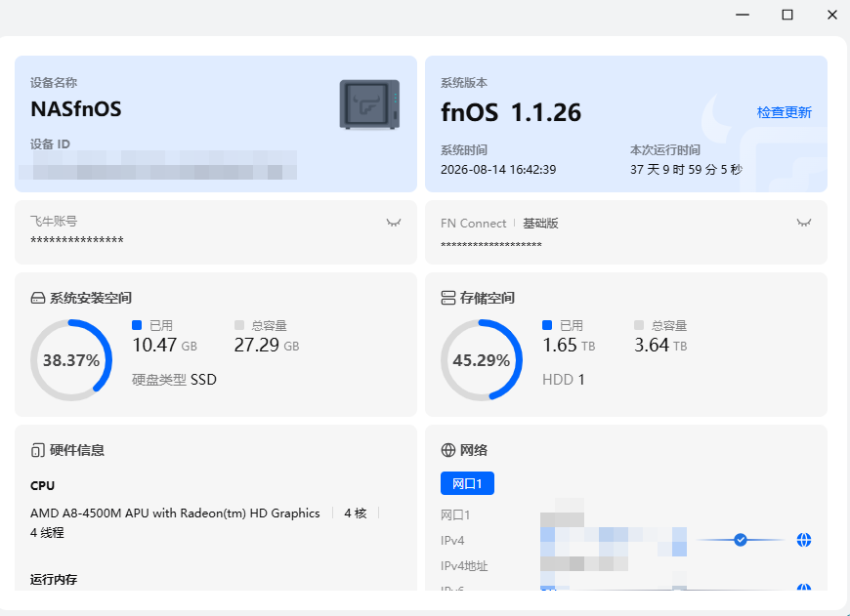The height and width of the screenshot is (616, 850).
Task: Click the 硬盘类型 SSD text
Action: [x=174, y=379]
